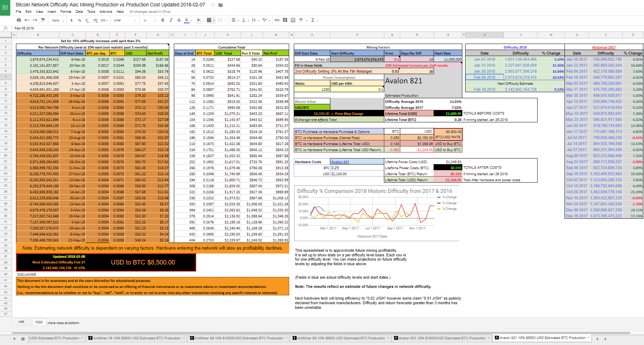The image size is (644, 345).
Task: Open the fill color picker
Action: coord(200,20)
